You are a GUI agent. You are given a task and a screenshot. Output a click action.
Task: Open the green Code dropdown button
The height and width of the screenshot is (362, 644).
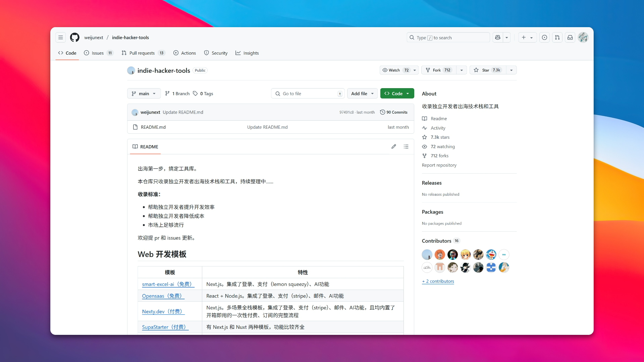point(397,94)
